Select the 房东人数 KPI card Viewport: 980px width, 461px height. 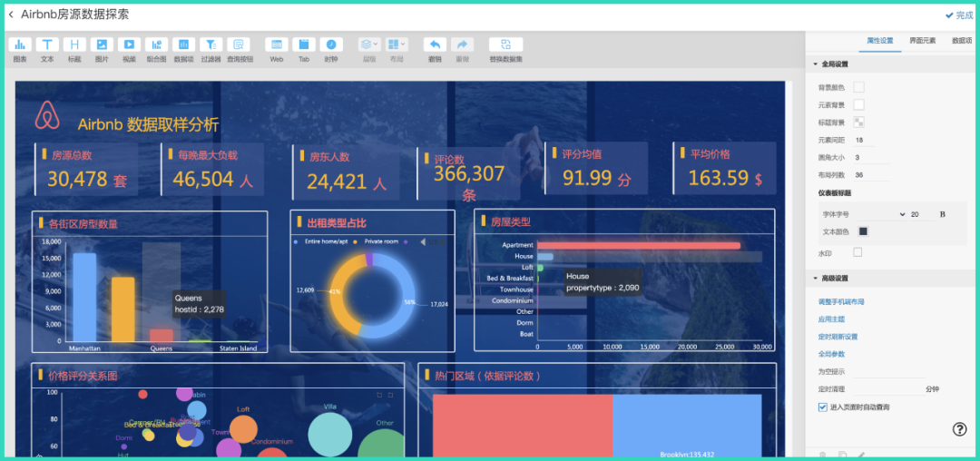click(x=347, y=172)
